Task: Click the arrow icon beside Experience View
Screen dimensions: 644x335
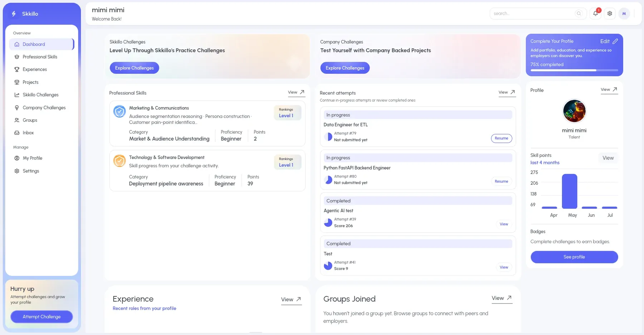Action: pos(299,299)
